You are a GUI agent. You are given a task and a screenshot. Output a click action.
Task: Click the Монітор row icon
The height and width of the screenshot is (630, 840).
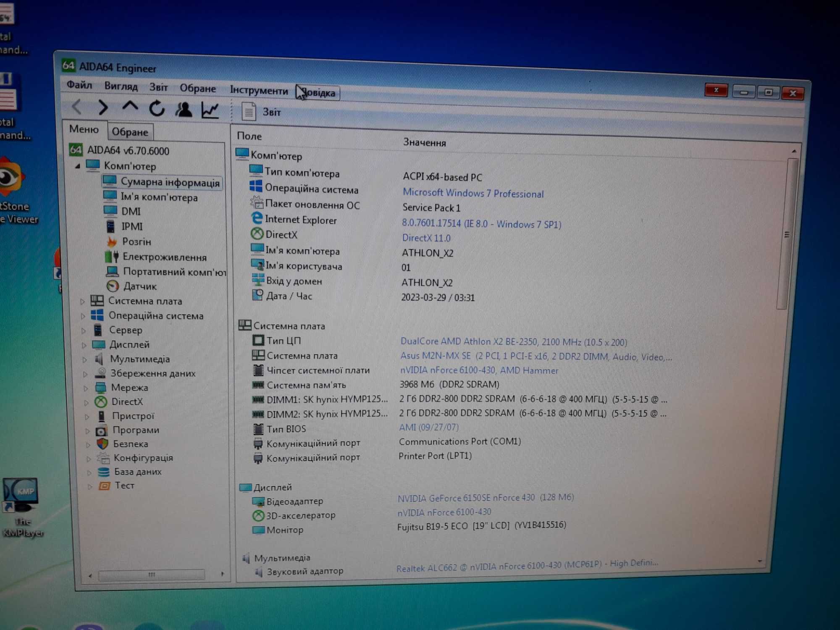pos(258,530)
